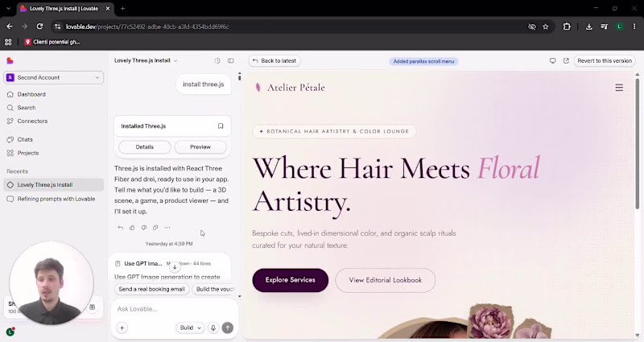Screen dimensions: 644x342
Task: Expand the Lovely Three.js Install project title menu
Action: pos(146,60)
